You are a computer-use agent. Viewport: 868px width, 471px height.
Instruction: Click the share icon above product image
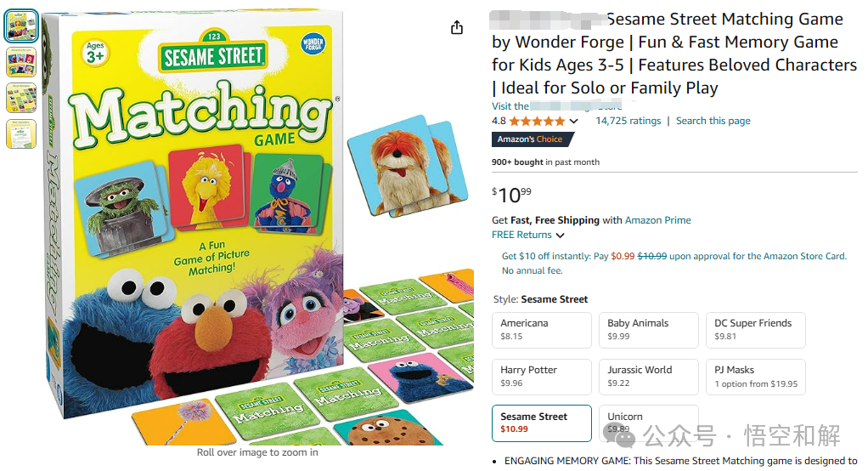(x=457, y=27)
